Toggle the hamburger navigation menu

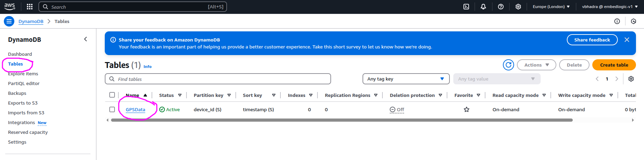tap(9, 21)
